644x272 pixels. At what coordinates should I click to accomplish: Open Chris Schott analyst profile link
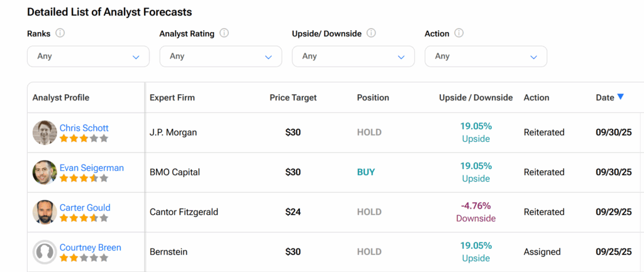(84, 128)
